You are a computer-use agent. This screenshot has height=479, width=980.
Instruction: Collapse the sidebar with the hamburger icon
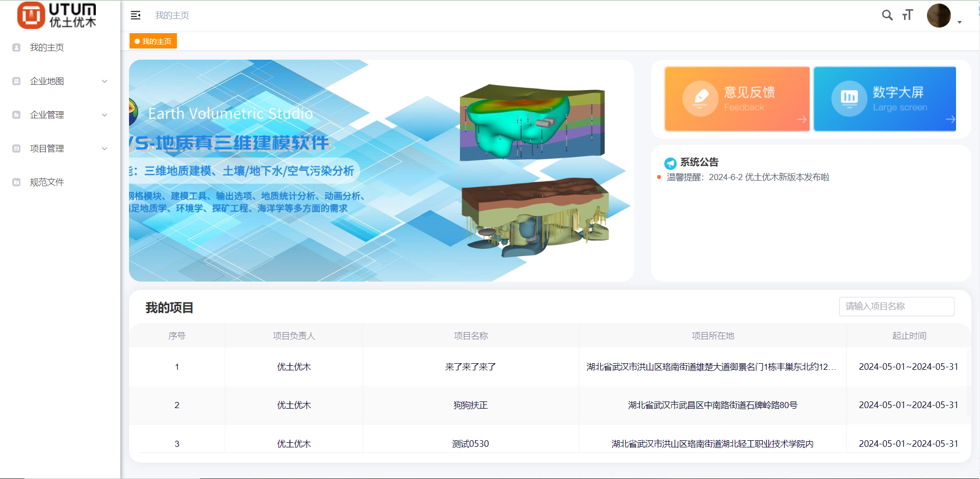coord(136,15)
